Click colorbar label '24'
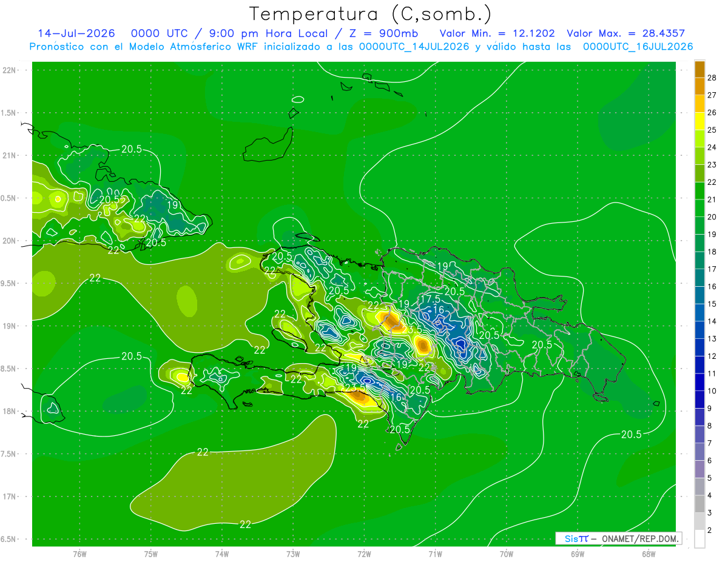728x562 pixels. point(712,147)
